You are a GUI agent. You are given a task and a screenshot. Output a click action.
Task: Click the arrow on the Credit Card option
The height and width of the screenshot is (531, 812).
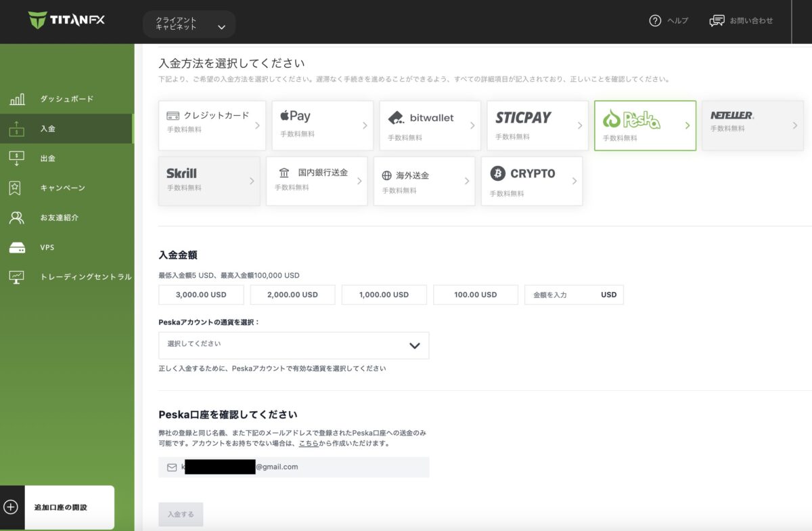(x=257, y=125)
